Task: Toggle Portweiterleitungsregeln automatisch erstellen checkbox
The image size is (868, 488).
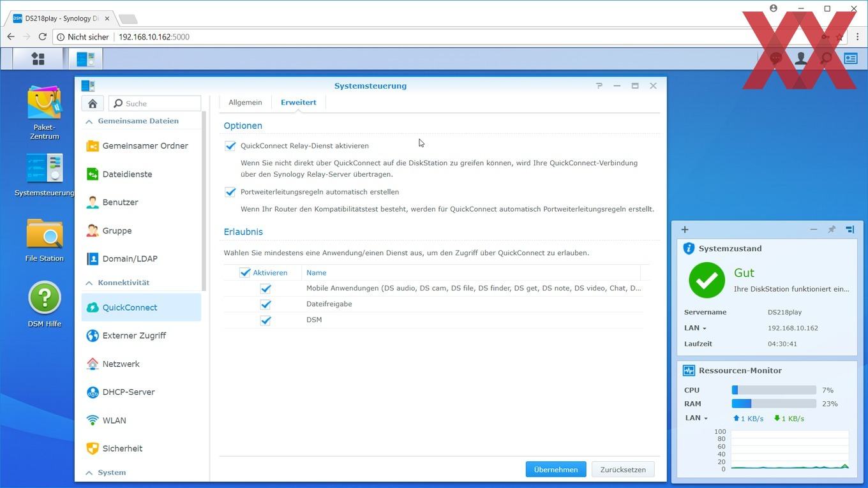Action: coord(230,192)
